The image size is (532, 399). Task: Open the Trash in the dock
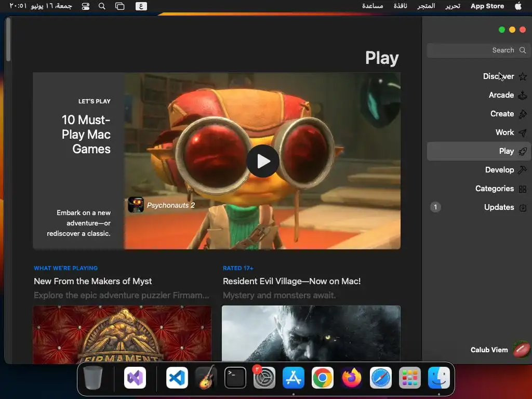pos(93,378)
